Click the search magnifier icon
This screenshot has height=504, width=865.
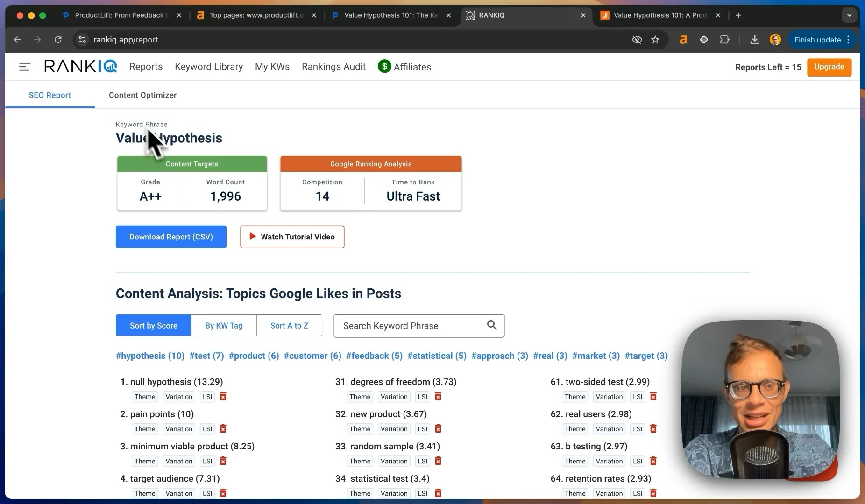point(492,325)
